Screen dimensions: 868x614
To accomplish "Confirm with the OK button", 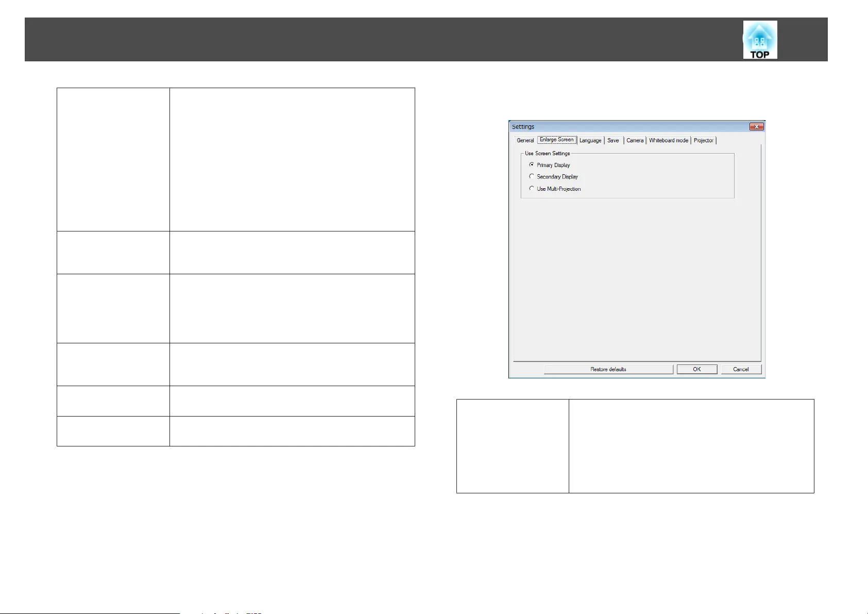I will 696,369.
